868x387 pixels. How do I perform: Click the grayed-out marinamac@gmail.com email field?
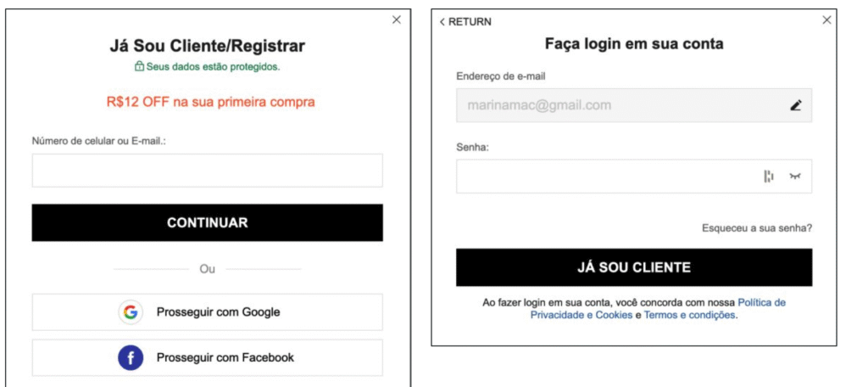pyautogui.click(x=634, y=104)
